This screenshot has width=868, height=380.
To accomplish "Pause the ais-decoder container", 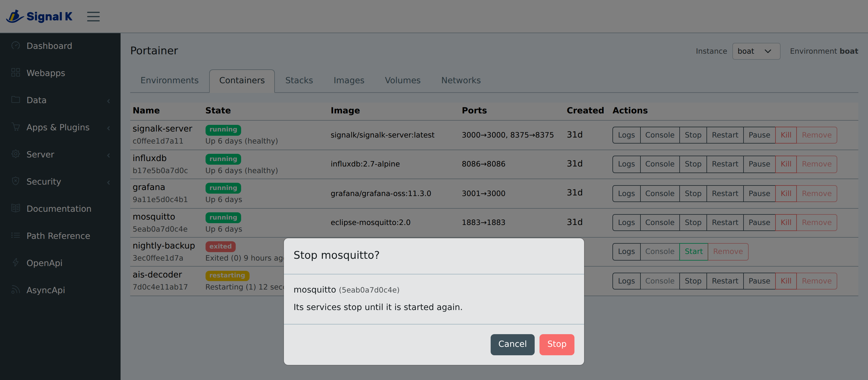I will click(x=759, y=281).
